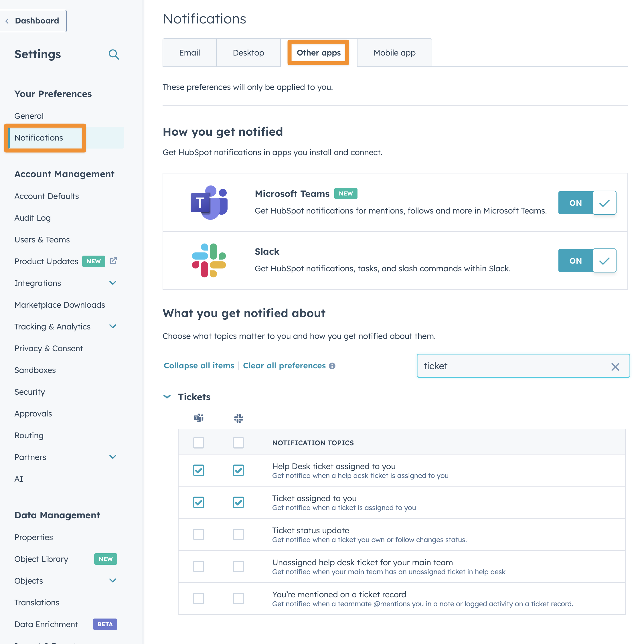Expand the Integrations sidebar section

point(113,283)
